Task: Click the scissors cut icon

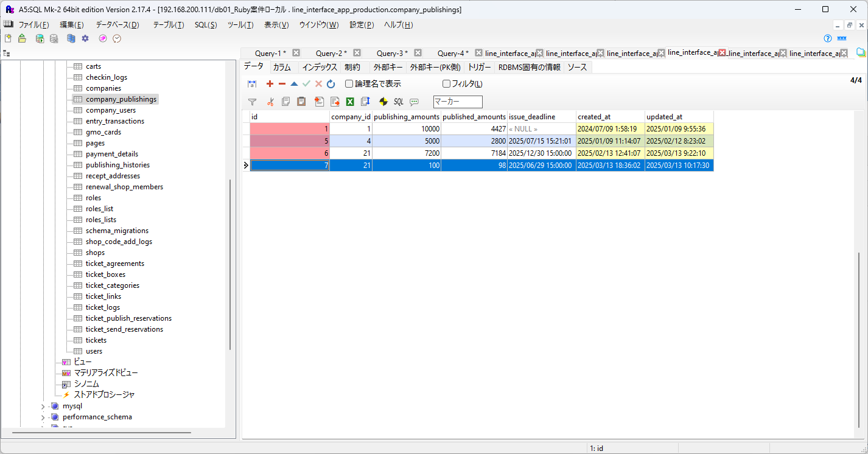Action: click(x=271, y=102)
